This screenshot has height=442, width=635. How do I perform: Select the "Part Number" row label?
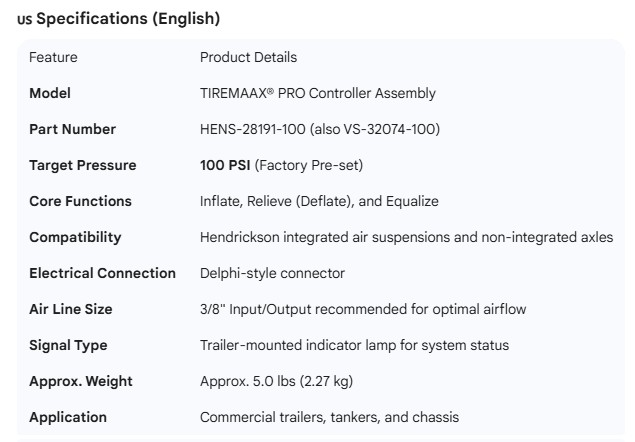point(72,129)
